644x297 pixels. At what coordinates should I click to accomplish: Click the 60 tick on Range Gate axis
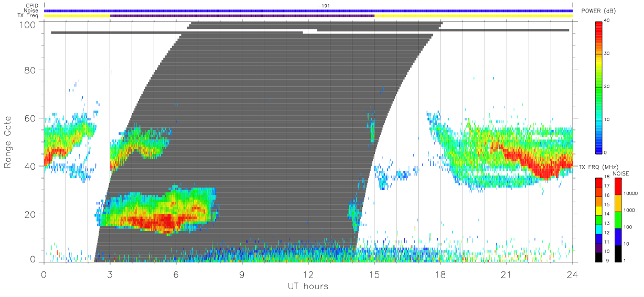(31, 118)
